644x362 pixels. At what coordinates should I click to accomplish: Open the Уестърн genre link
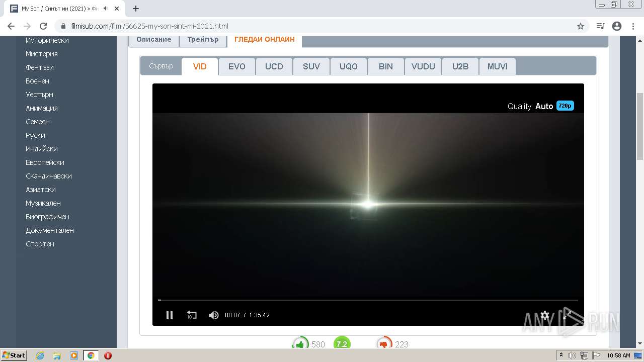(39, 95)
